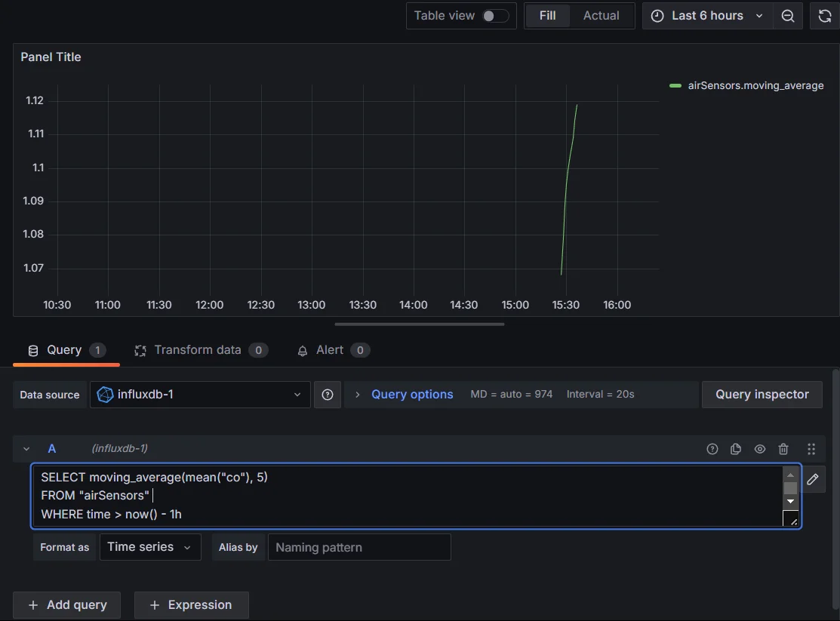Open query help for query A
This screenshot has width=840, height=621.
click(x=712, y=449)
